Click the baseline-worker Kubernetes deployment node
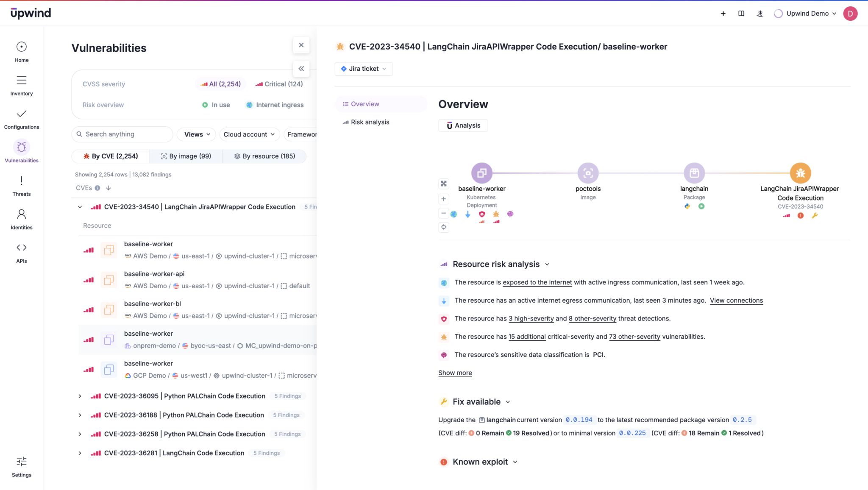This screenshot has width=868, height=490. pos(482,173)
